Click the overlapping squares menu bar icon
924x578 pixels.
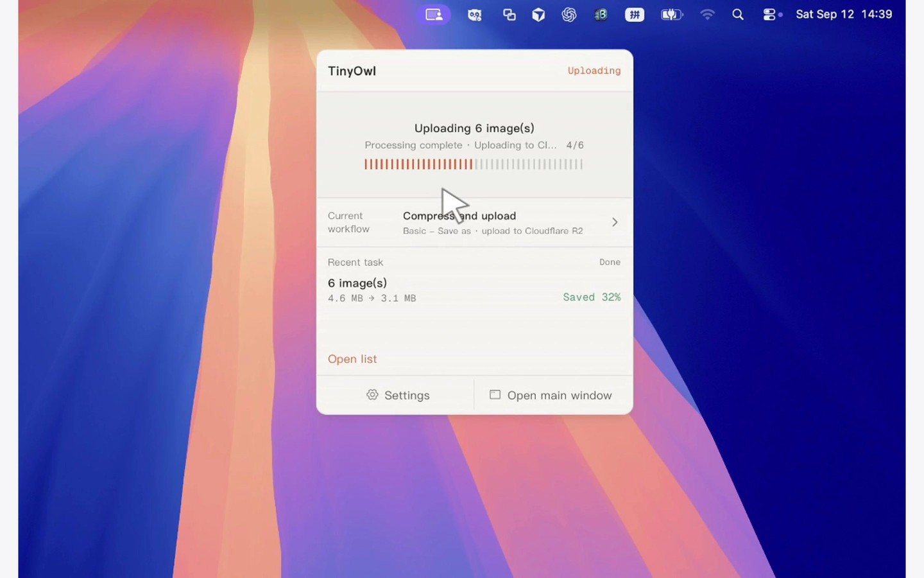[x=509, y=15]
